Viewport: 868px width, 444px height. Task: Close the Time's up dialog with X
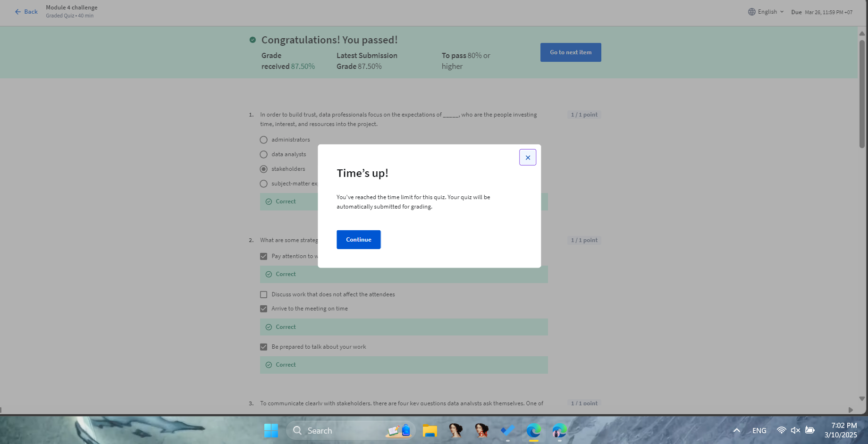(x=527, y=158)
